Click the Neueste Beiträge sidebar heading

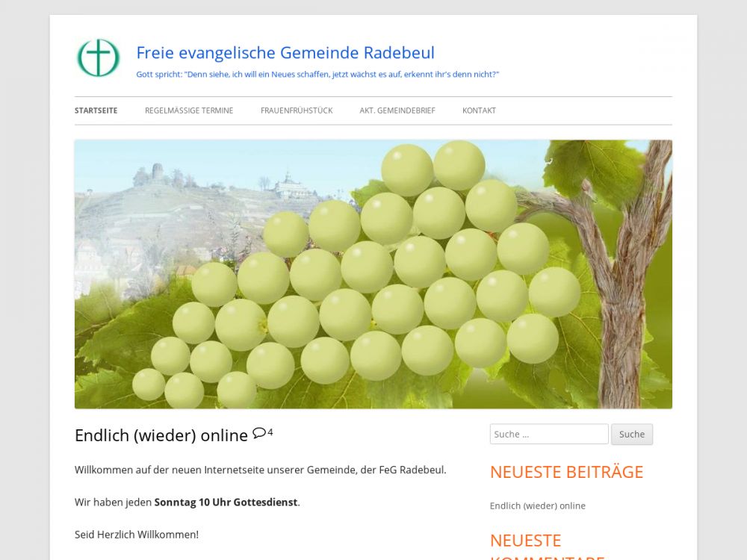[x=566, y=472]
